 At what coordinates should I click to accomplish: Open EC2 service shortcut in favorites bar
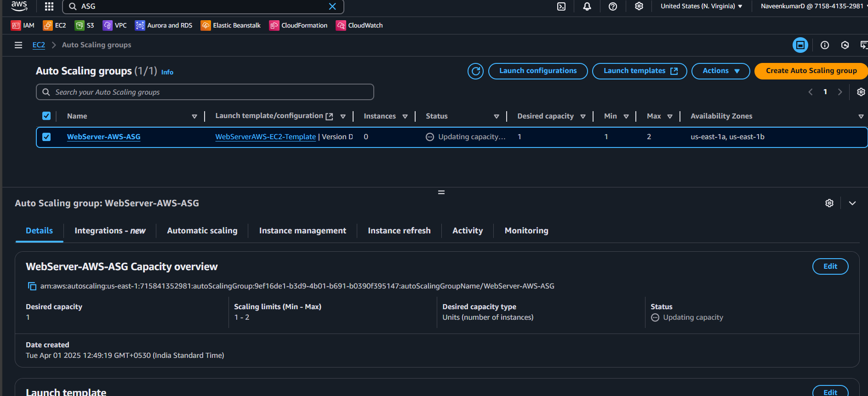[x=54, y=25]
